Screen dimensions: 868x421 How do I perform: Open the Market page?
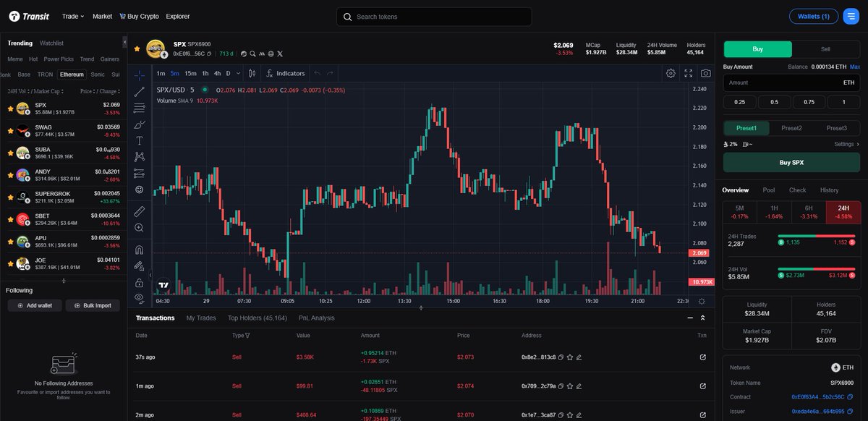(103, 16)
